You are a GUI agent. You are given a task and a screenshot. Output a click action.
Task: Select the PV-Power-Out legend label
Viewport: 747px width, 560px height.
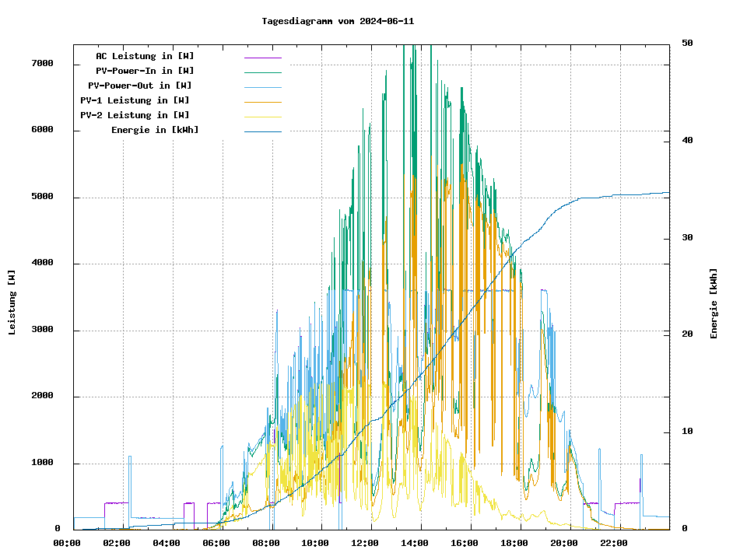tap(139, 86)
